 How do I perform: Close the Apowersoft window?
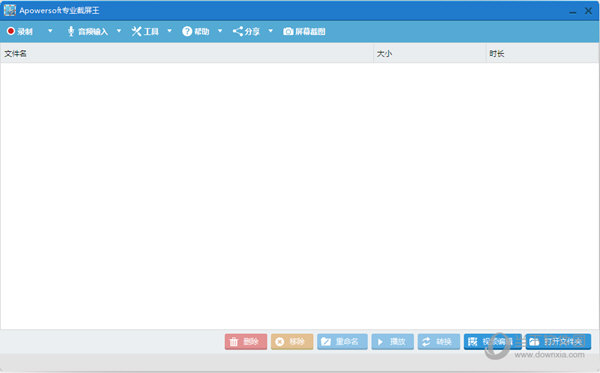588,11
